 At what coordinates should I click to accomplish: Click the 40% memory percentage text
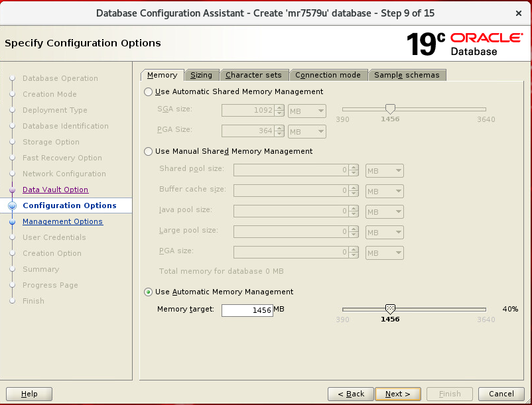pyautogui.click(x=510, y=309)
